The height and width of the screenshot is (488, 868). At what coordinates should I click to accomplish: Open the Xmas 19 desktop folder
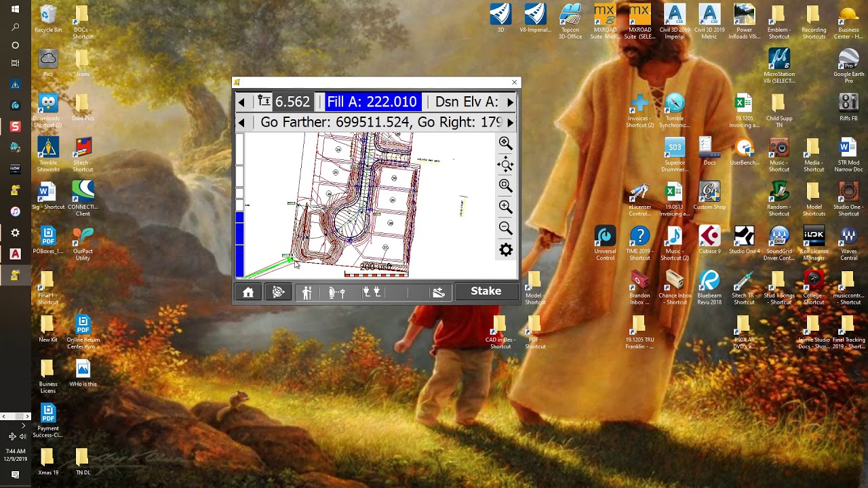(48, 461)
